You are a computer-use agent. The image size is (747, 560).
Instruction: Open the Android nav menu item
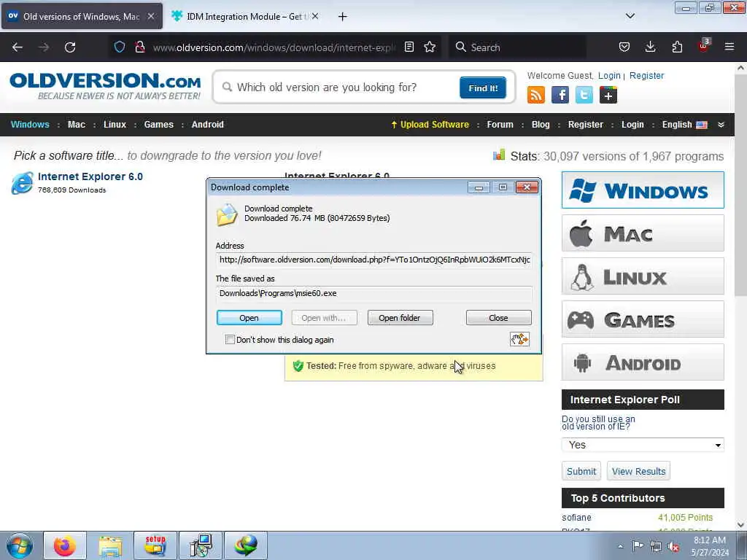[x=207, y=124]
